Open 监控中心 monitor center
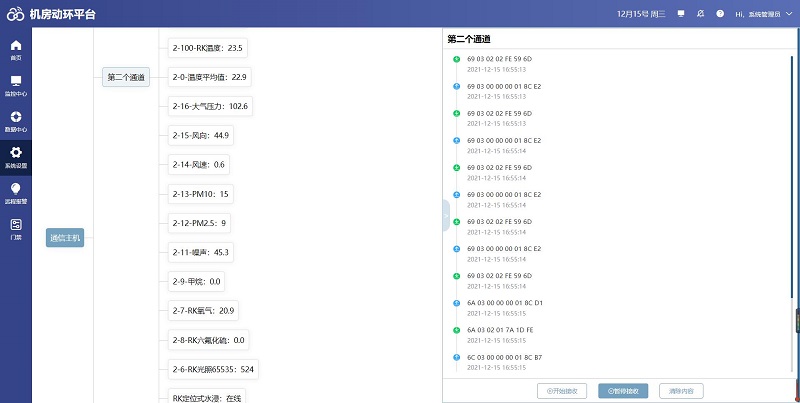Viewport: 800px width, 403px height. 15,86
